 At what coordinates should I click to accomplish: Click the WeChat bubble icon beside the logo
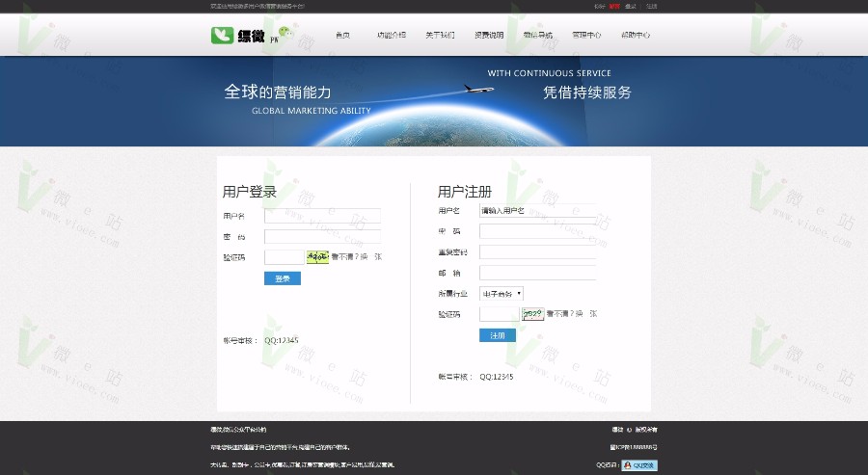click(286, 32)
